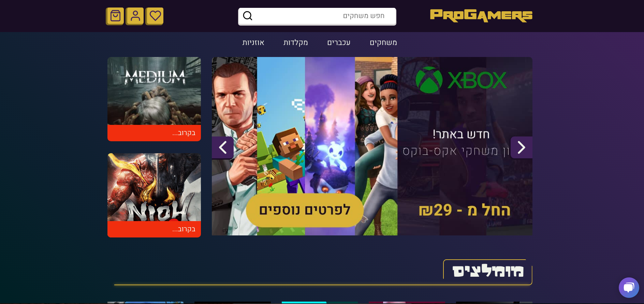Image resolution: width=644 pixels, height=304 pixels.
Task: Click the לפרטים נוספים yellow button
Action: (x=305, y=210)
